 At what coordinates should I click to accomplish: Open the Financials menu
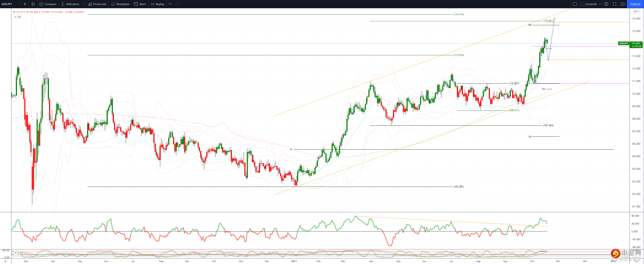coord(97,4)
